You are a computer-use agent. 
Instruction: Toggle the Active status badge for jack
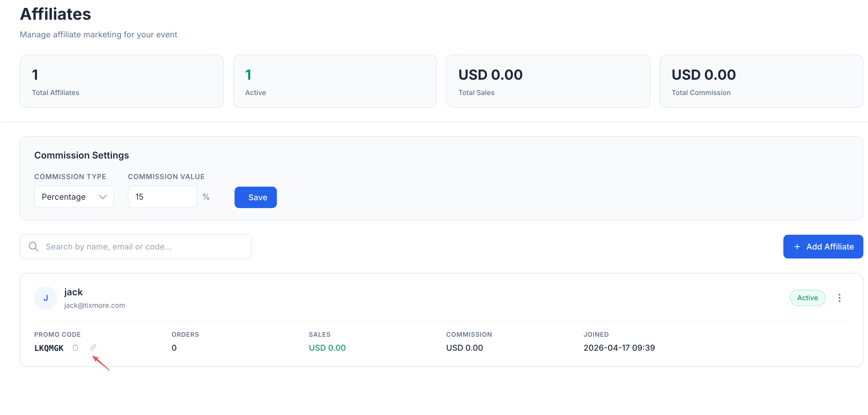(x=807, y=298)
